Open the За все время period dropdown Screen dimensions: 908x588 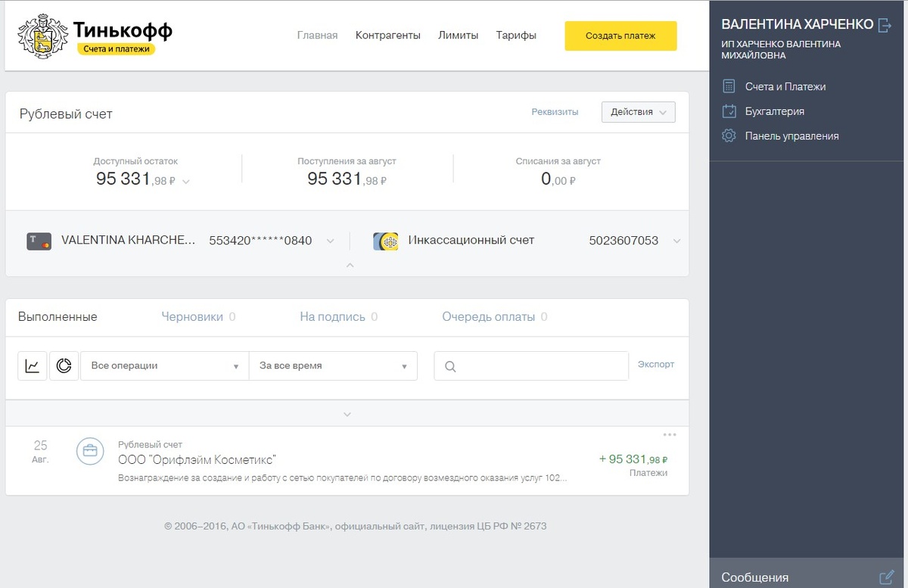tap(333, 366)
